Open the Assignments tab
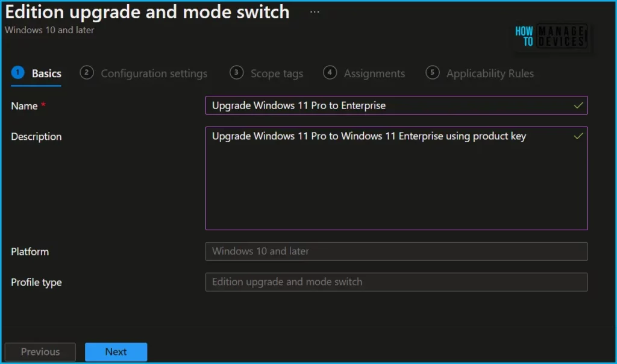The height and width of the screenshot is (364, 617). coord(374,74)
